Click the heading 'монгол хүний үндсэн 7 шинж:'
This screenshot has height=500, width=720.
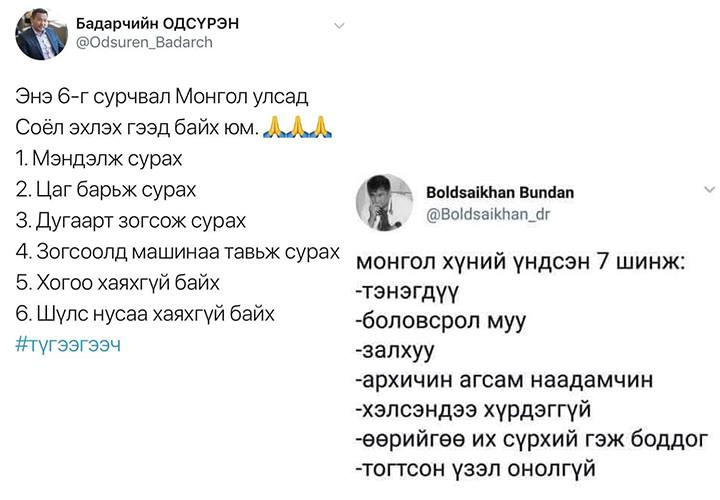coord(521,262)
